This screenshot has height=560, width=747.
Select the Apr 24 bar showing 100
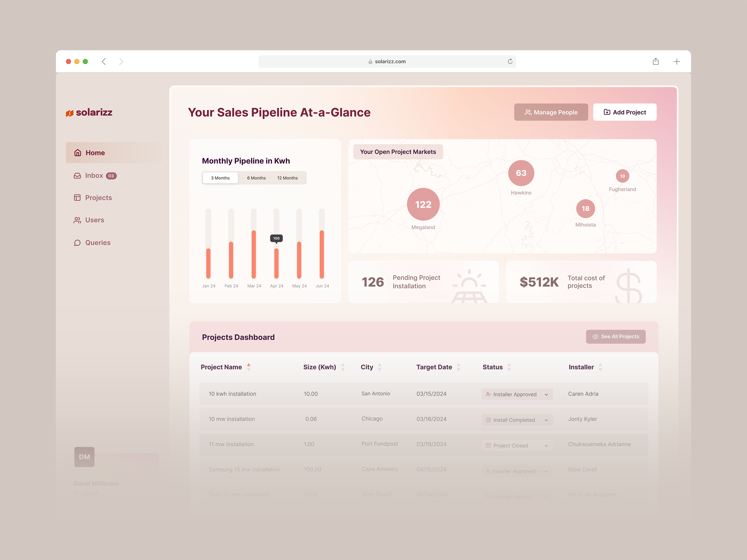point(277,263)
